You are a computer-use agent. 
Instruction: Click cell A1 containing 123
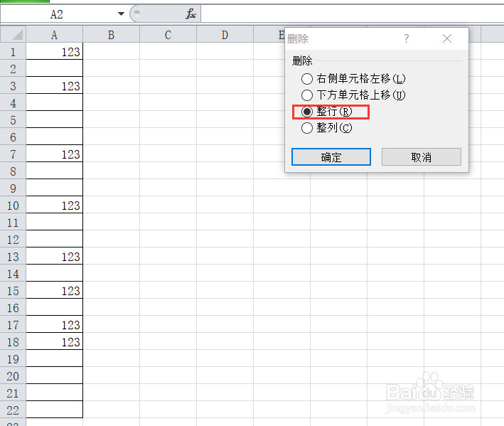[x=54, y=51]
